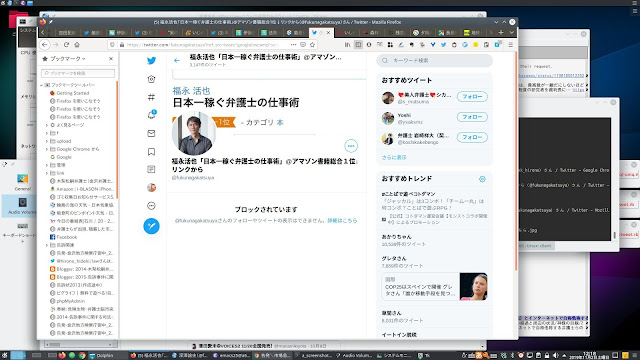The height and width of the screenshot is (360, 640).
Task: Expand the Google Chrome から folder
Action: coord(47,149)
